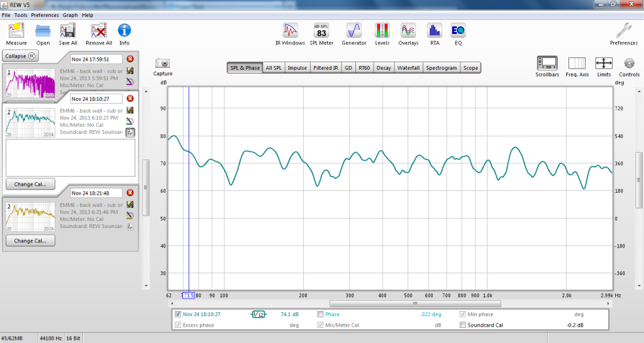644x343 pixels.
Task: Click the Capture camera icon
Action: click(x=163, y=63)
